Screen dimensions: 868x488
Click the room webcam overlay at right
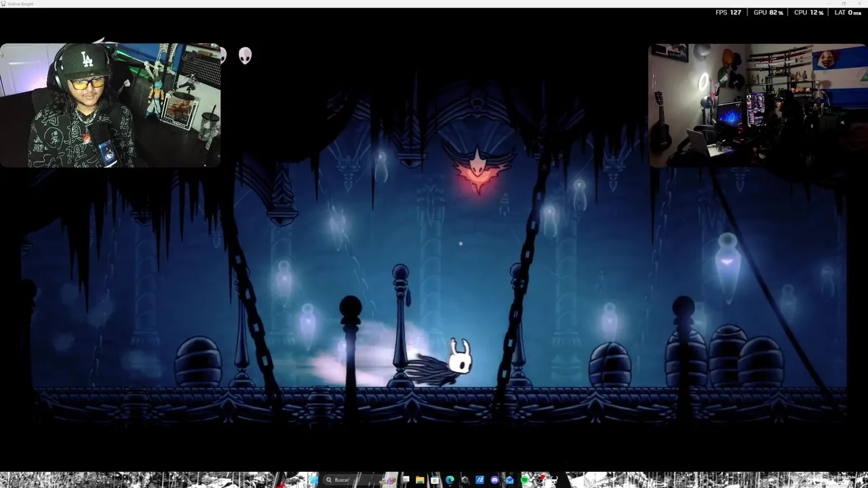[x=758, y=105]
